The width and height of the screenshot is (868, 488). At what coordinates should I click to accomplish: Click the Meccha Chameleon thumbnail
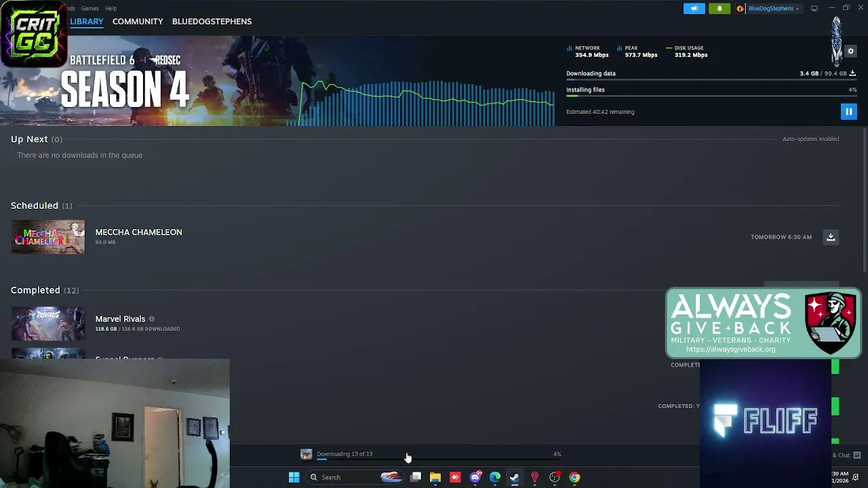click(x=48, y=237)
